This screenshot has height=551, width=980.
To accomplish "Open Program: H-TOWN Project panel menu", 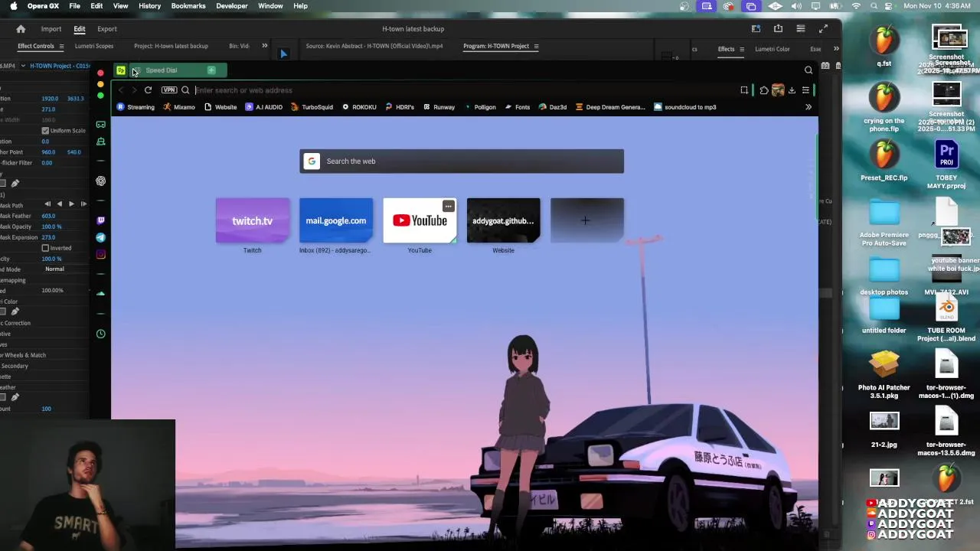I will [x=536, y=46].
